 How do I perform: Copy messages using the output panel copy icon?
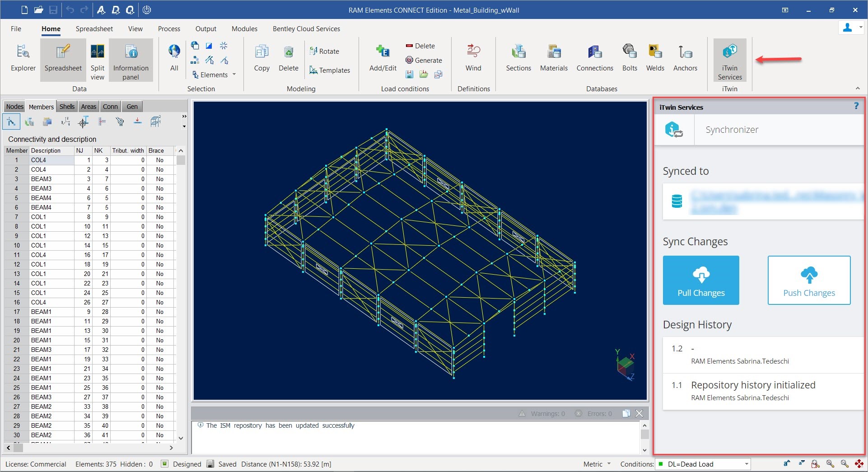click(626, 413)
